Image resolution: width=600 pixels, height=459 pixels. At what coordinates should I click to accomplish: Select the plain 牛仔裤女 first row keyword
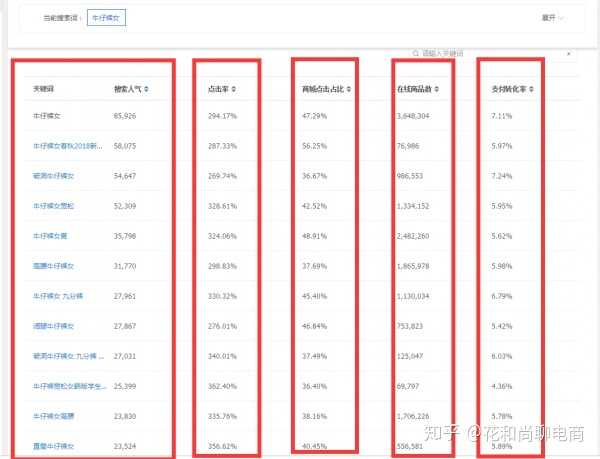[46, 116]
